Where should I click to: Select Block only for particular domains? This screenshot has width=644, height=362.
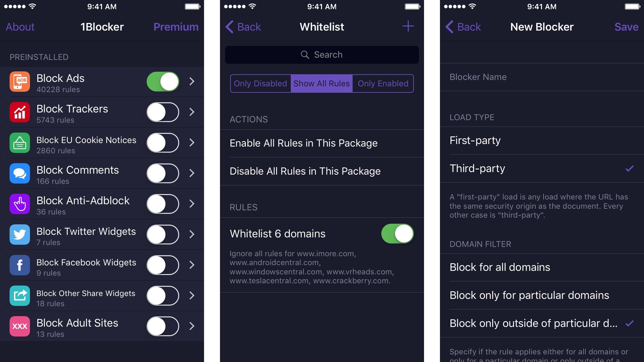(529, 295)
